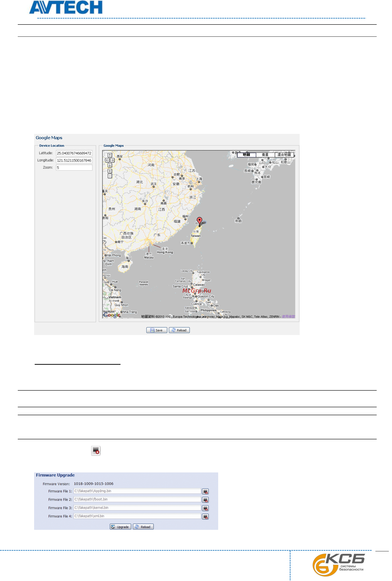Browse for Firmware File 3

click(x=205, y=508)
